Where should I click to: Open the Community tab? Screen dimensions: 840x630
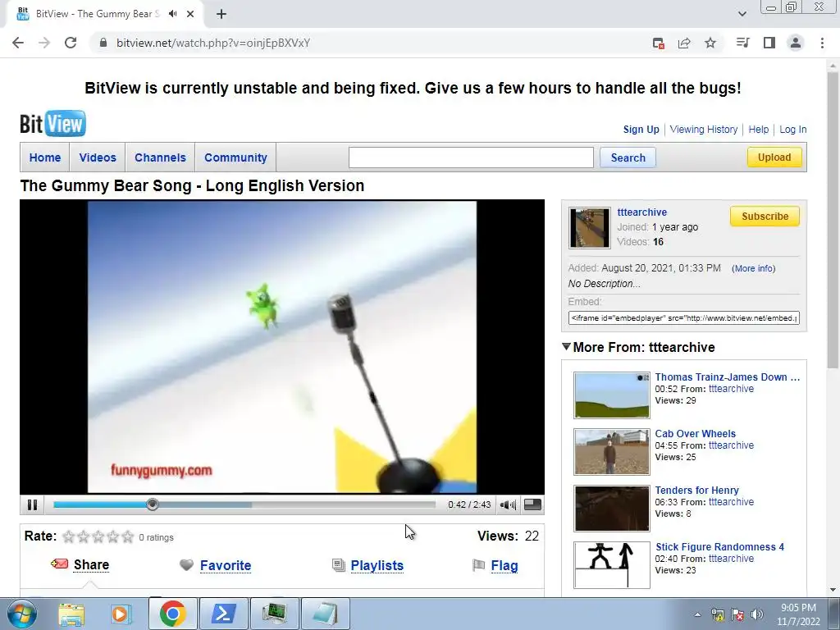tap(235, 157)
